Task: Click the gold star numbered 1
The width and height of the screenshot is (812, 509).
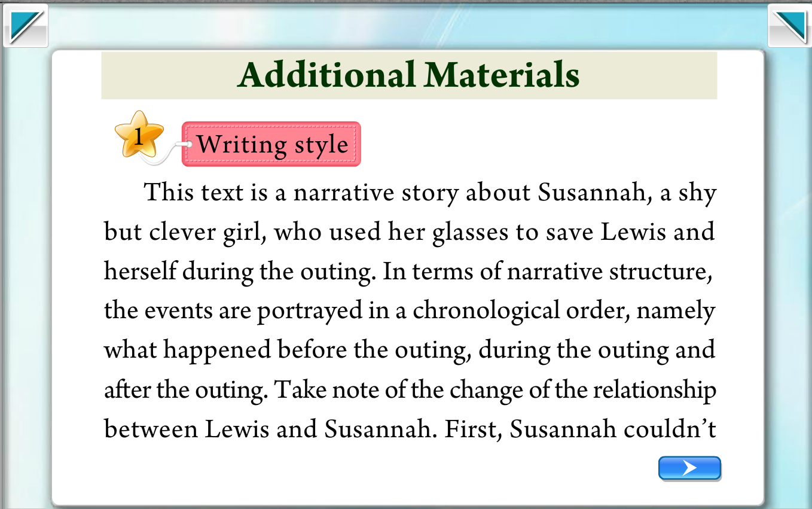Action: pyautogui.click(x=139, y=136)
